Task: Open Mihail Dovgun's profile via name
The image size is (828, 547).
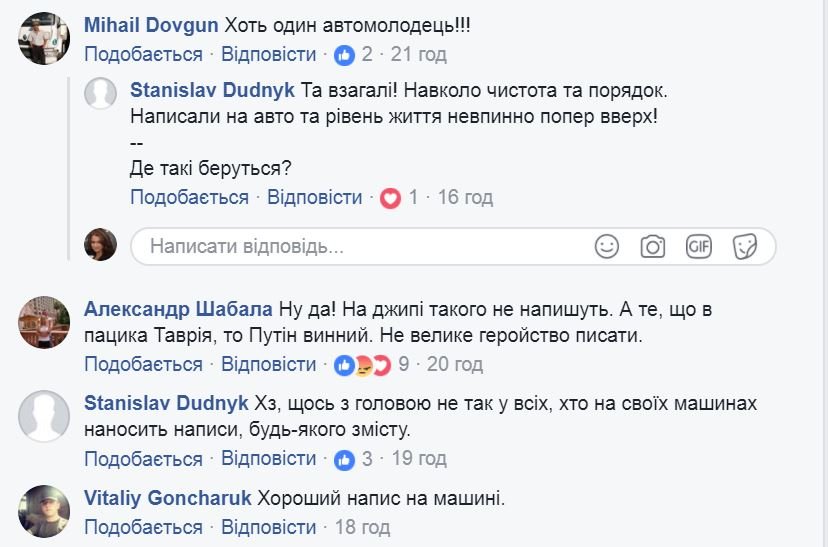Action: (x=149, y=24)
